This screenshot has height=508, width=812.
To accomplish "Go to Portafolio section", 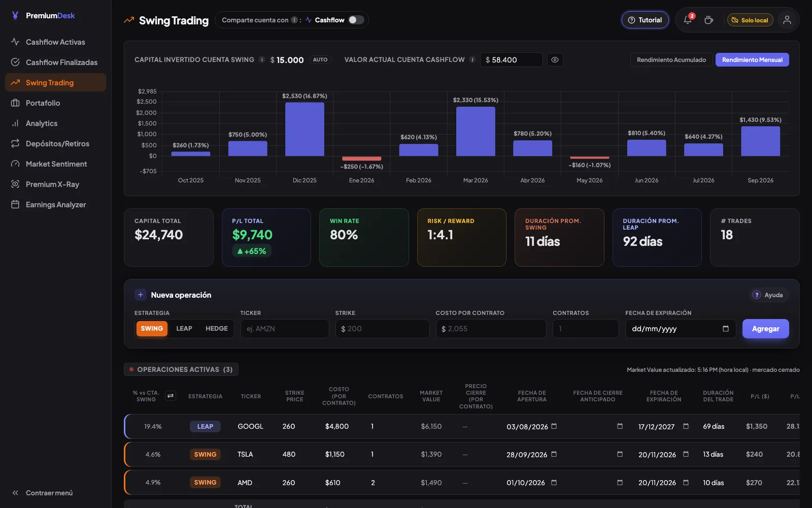I will click(55, 103).
